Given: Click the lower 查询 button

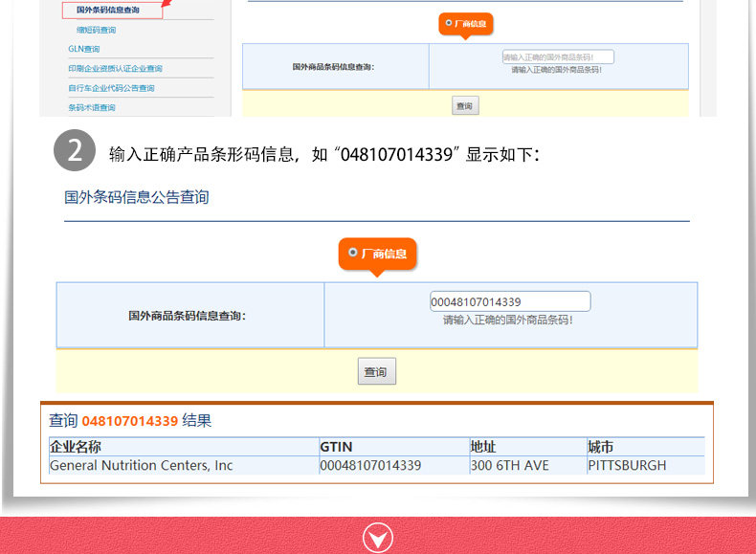Looking at the screenshot, I should click(x=376, y=371).
